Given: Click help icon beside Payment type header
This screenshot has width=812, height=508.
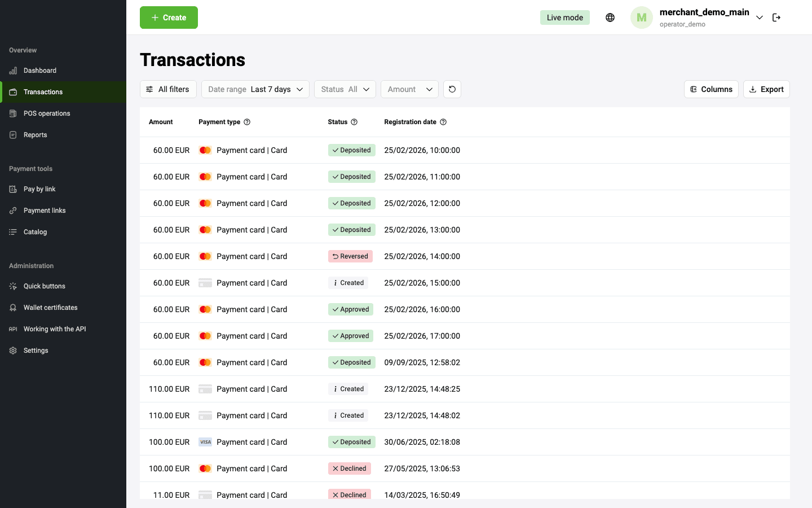Looking at the screenshot, I should coord(247,122).
